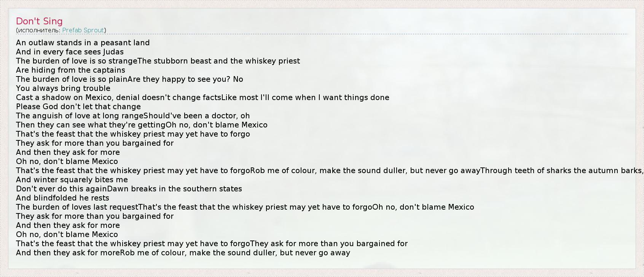The image size is (644, 277).
Task: Open the Prefab Sprout artist link
Action: point(83,30)
